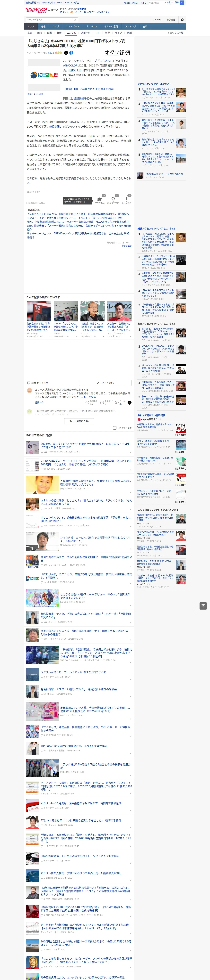This screenshot has height=980, width=210.
Task: Open the Yahoo! JAPAN logo link
Action: click(36, 11)
